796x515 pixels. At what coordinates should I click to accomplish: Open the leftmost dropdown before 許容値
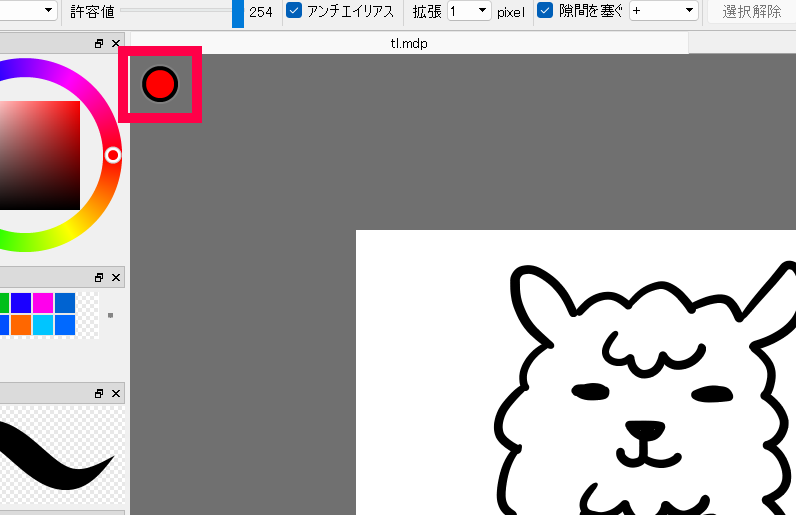point(28,11)
